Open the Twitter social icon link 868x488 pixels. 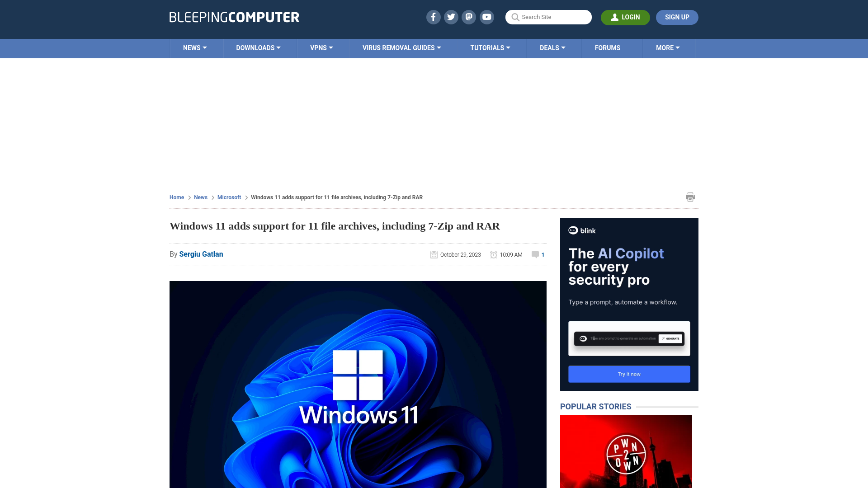451,17
